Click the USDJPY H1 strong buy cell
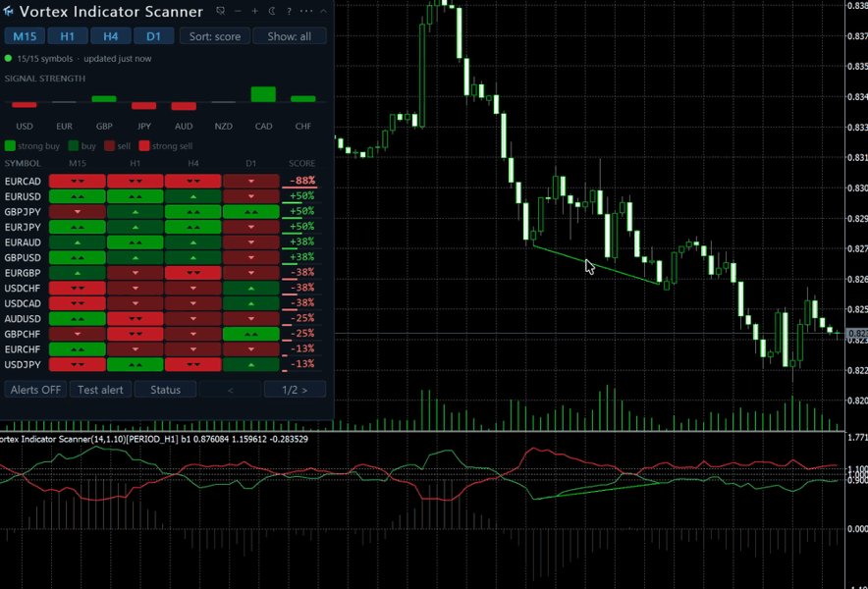This screenshot has height=589, width=868. (x=136, y=365)
